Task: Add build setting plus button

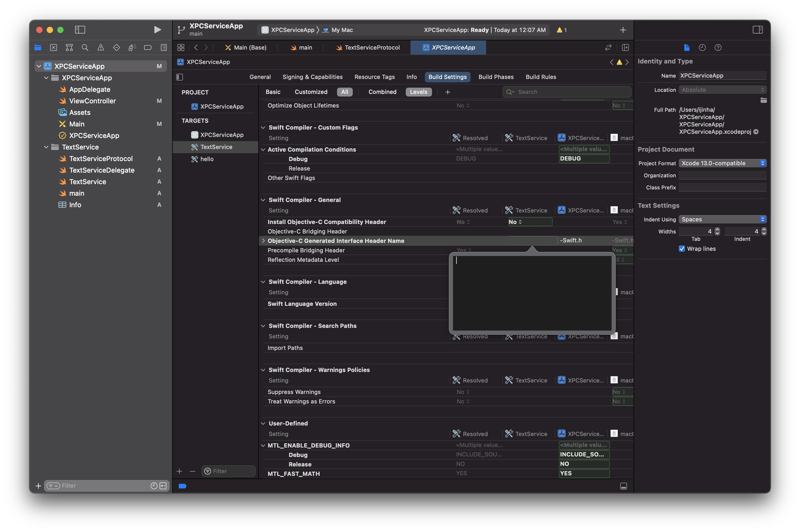Action: [447, 92]
